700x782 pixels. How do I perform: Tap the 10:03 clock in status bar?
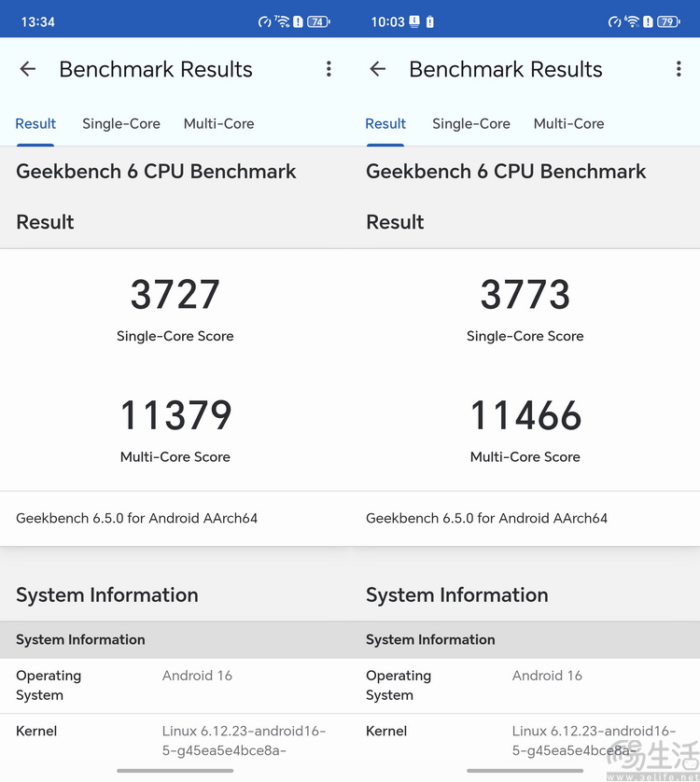387,21
